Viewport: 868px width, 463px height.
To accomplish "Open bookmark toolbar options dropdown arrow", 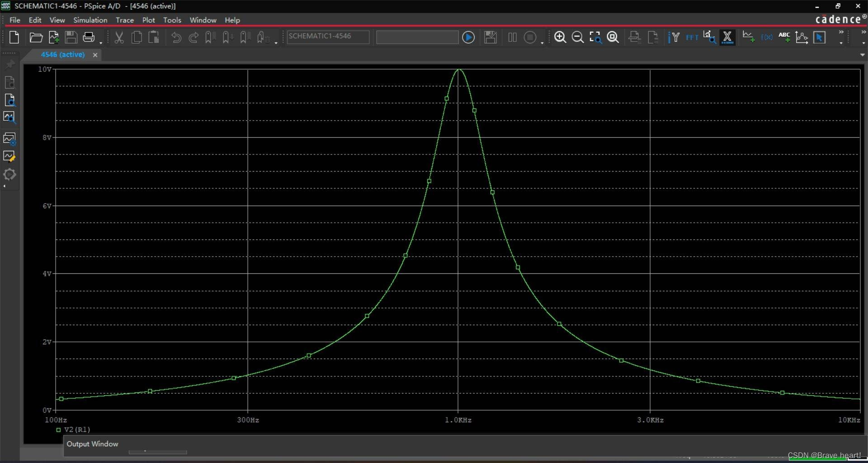I will point(276,42).
